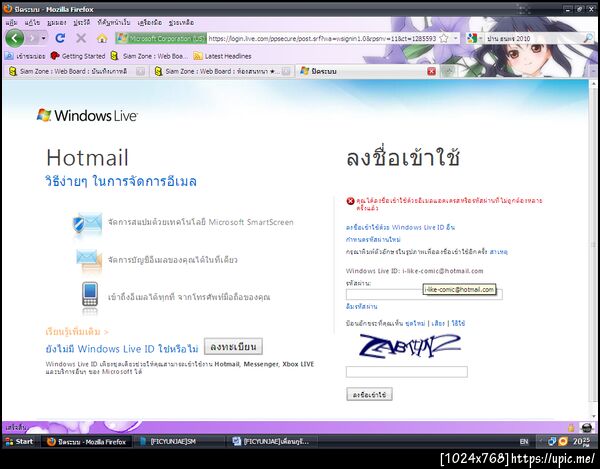Click the red error icon in the sign-in message
Viewport: 600px width, 469px height.
coord(350,201)
